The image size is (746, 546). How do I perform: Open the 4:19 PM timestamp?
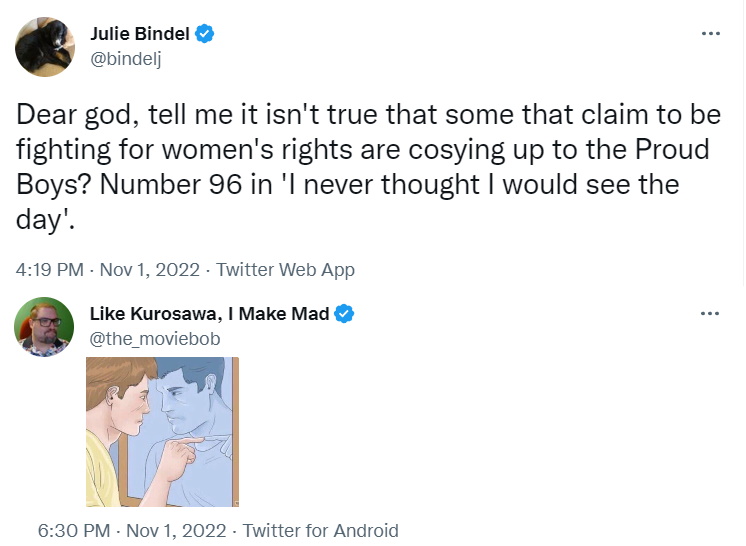(50, 270)
